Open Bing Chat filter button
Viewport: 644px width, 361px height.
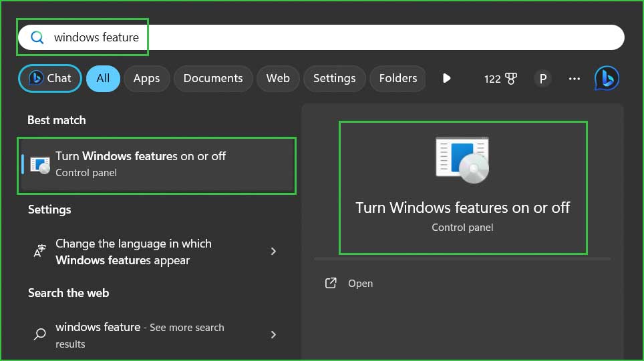(50, 78)
